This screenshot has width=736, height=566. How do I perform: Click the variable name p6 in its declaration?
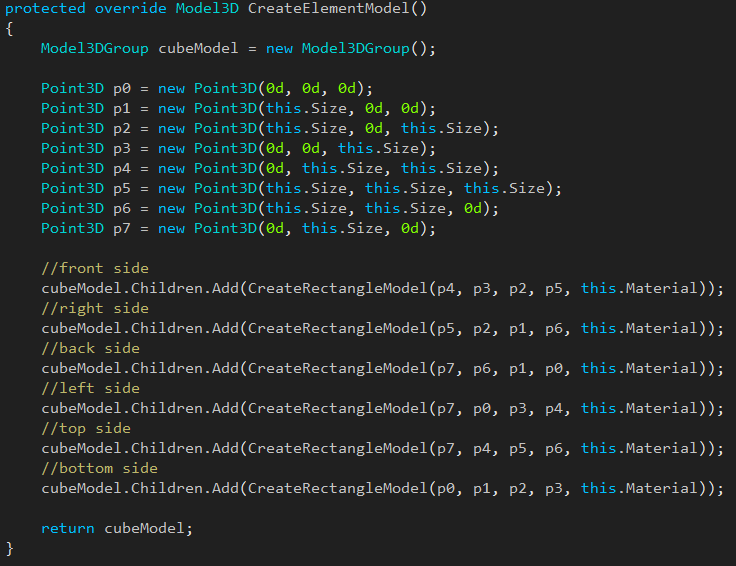click(x=122, y=208)
